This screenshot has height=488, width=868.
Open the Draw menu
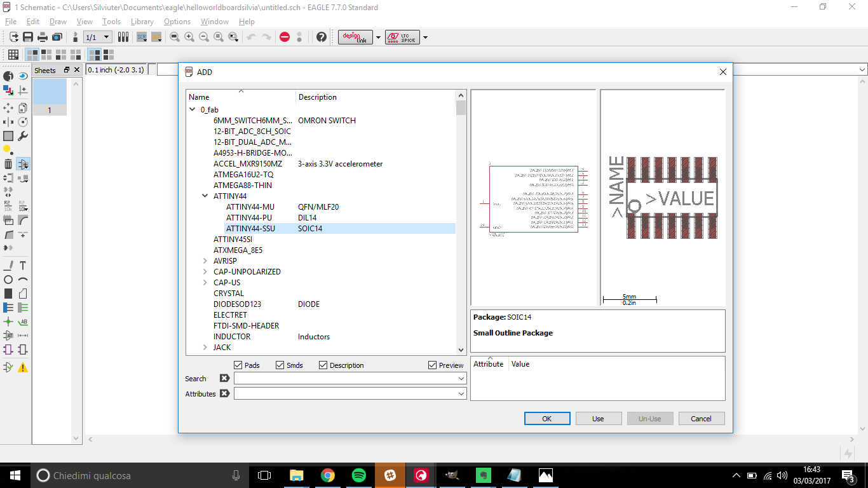[x=58, y=22]
